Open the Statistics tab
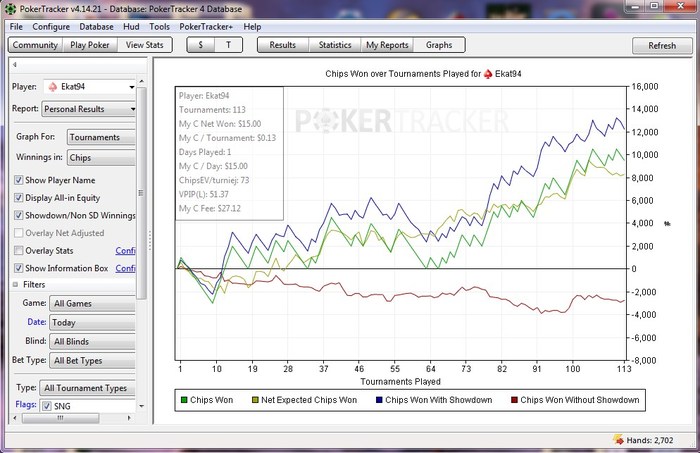Screen dimensions: 700x453 pyautogui.click(x=335, y=45)
